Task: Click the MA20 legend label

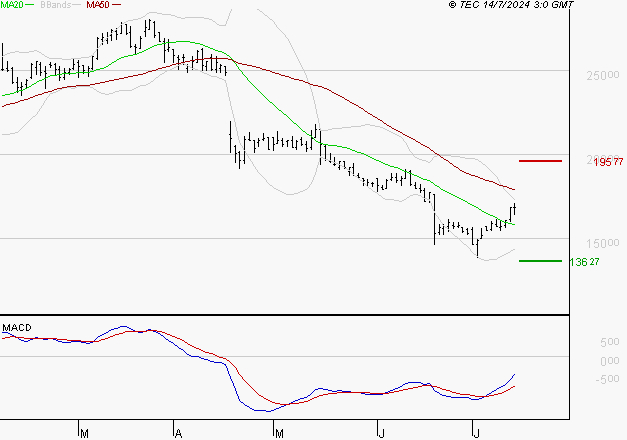Action: (12, 4)
